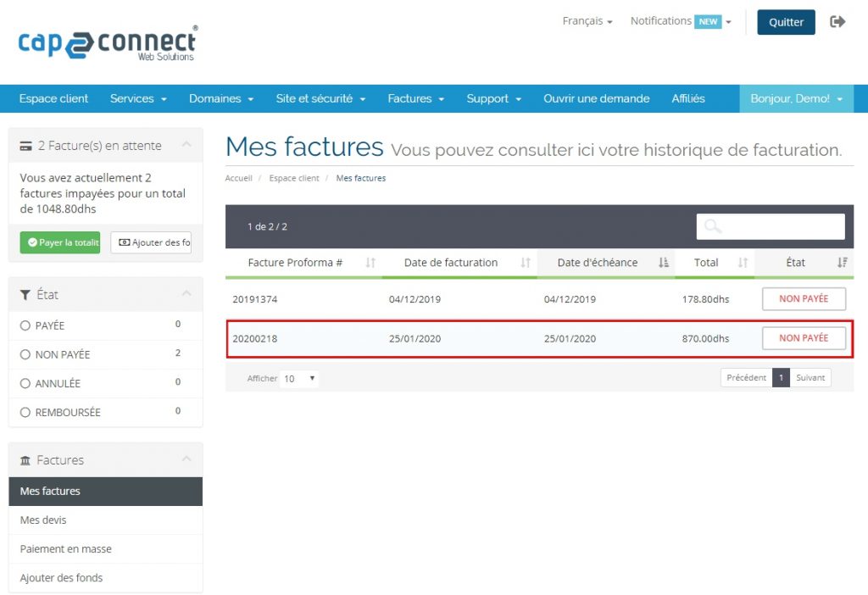The height and width of the screenshot is (595, 868).
Task: Sort by Date d'échéance icon
Action: (x=664, y=263)
